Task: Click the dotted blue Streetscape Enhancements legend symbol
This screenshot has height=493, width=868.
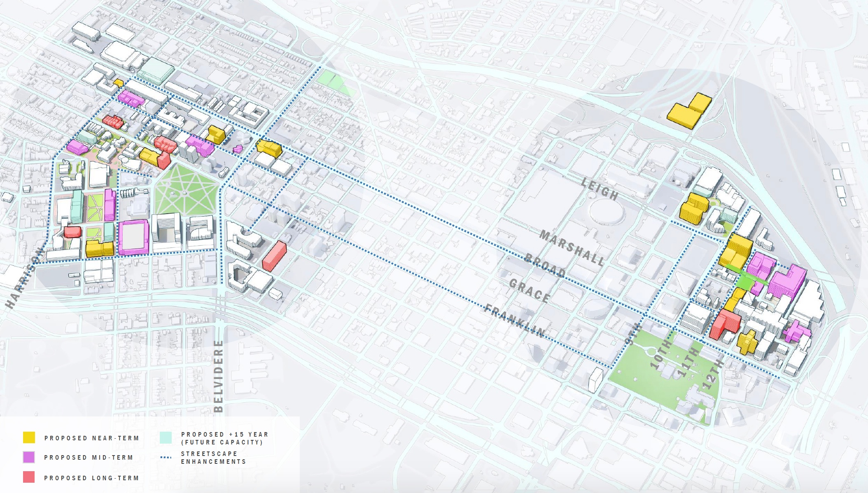Action: click(166, 457)
